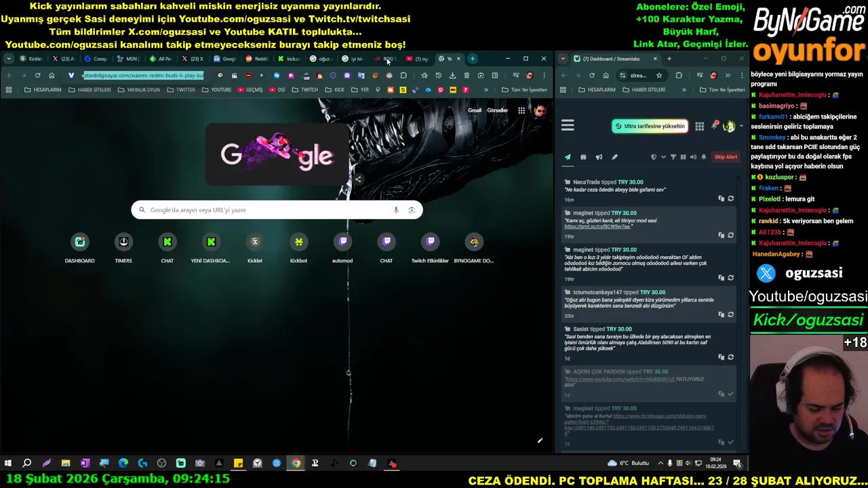This screenshot has height=488, width=868.
Task: Open the Google apps grid icon
Action: pos(521,110)
